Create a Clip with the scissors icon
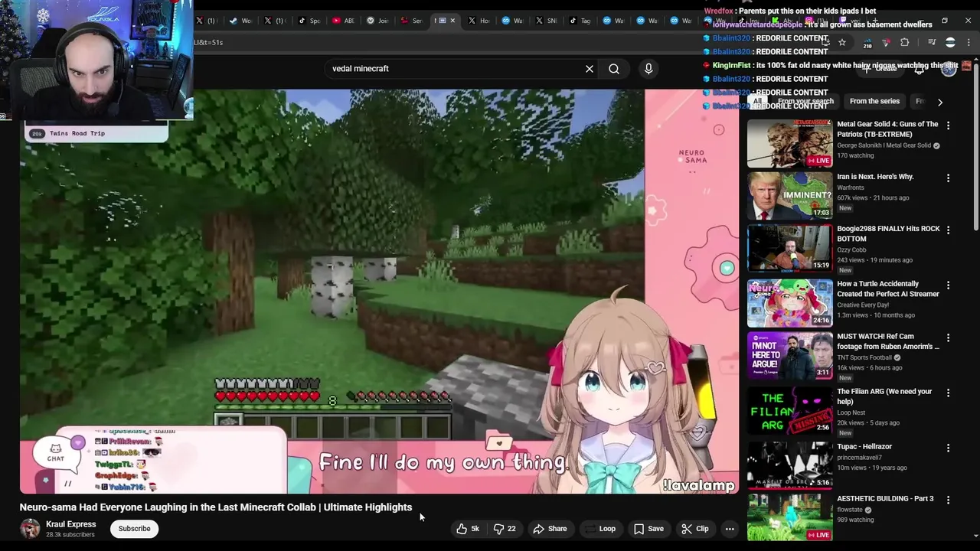 point(695,529)
